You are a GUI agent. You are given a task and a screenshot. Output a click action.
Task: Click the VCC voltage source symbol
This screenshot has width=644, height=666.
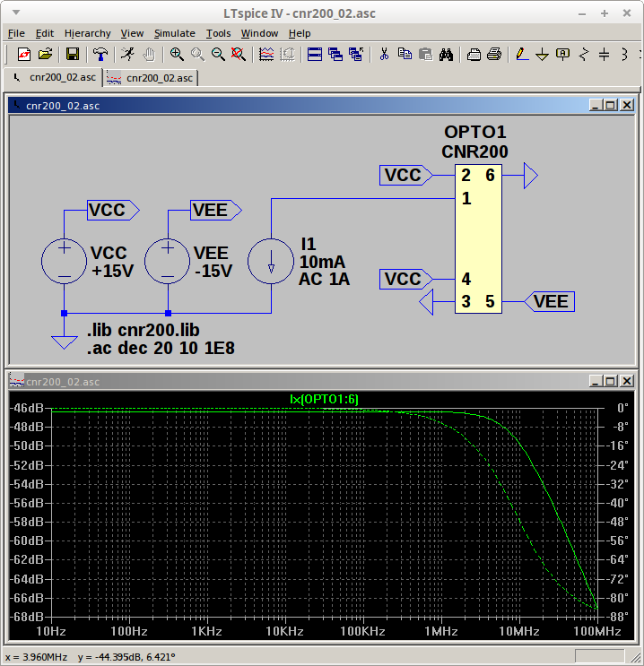[x=65, y=261]
